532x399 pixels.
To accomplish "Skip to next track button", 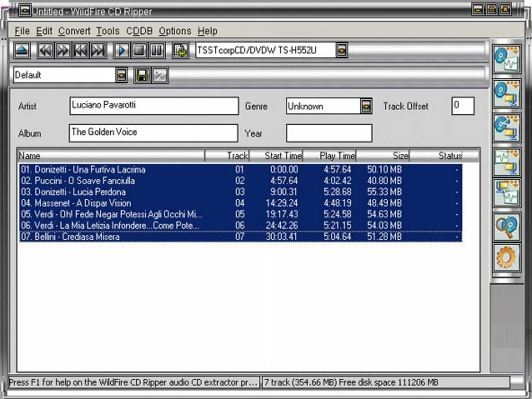I will pyautogui.click(x=98, y=51).
